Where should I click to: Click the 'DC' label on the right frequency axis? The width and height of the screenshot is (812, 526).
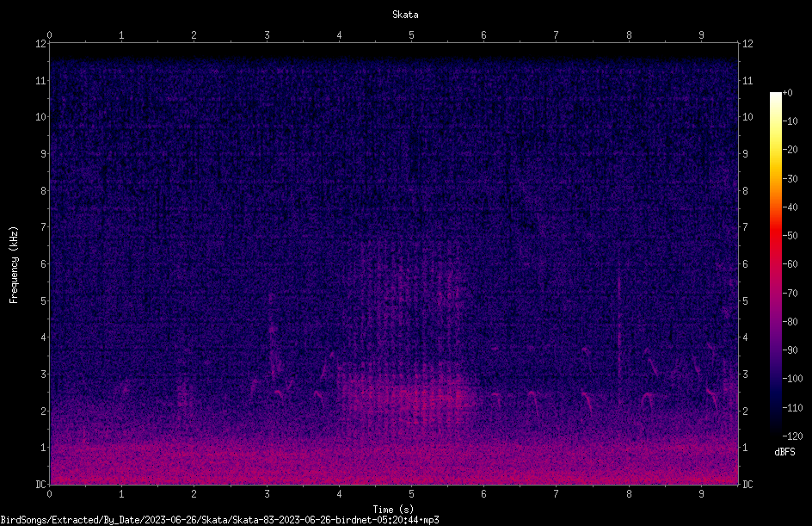coord(747,484)
